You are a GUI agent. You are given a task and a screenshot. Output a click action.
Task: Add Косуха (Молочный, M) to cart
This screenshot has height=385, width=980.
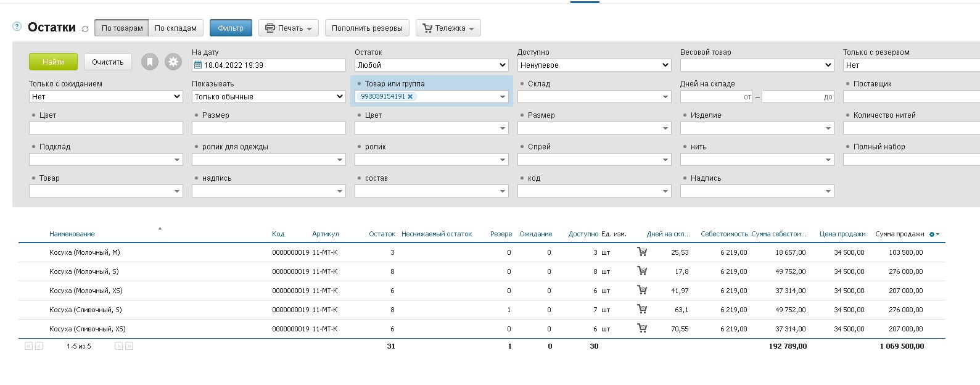pyautogui.click(x=642, y=252)
